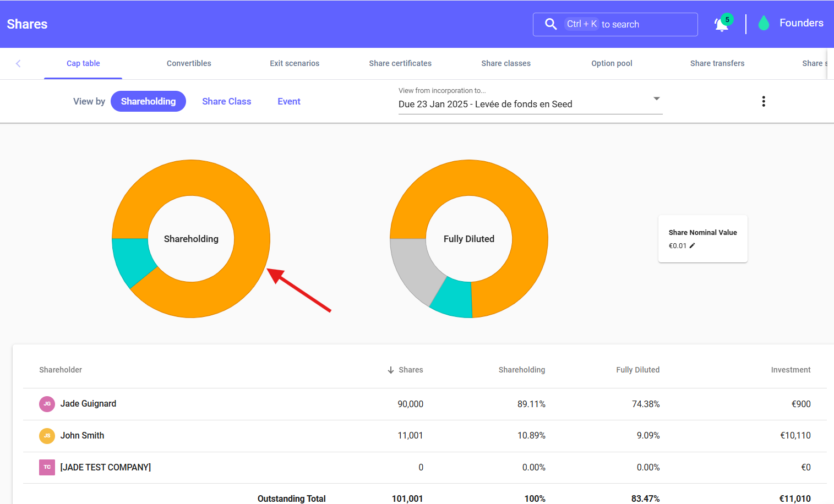This screenshot has width=834, height=504.
Task: Click the search magnifier icon
Action: (x=550, y=24)
